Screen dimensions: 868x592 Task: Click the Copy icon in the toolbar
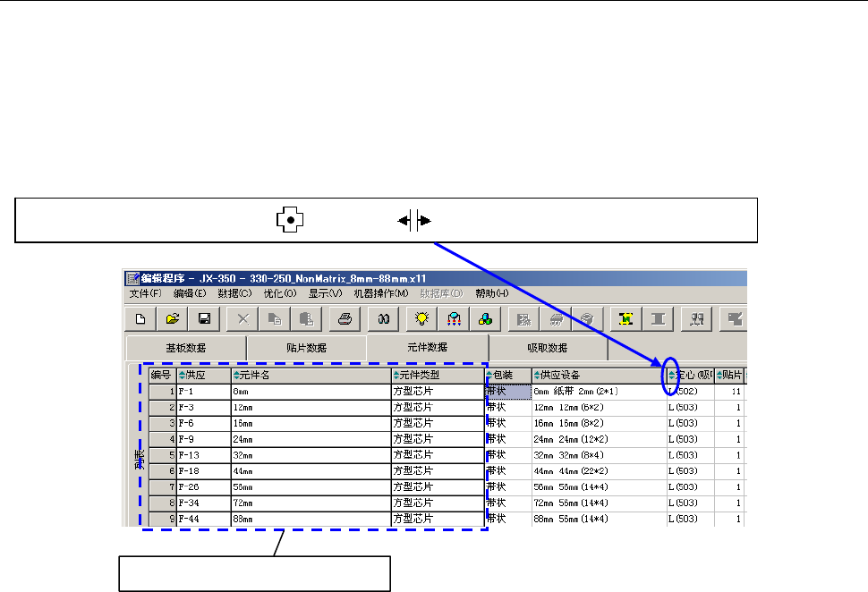pos(274,318)
